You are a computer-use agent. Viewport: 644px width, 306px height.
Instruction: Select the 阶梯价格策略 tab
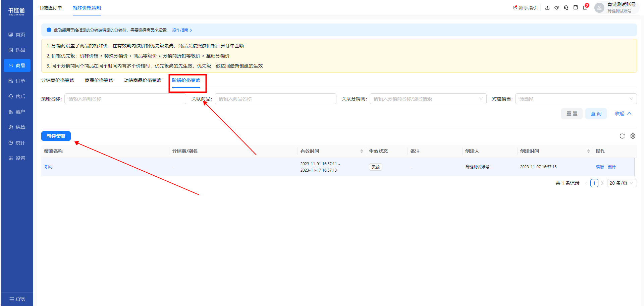pyautogui.click(x=186, y=80)
